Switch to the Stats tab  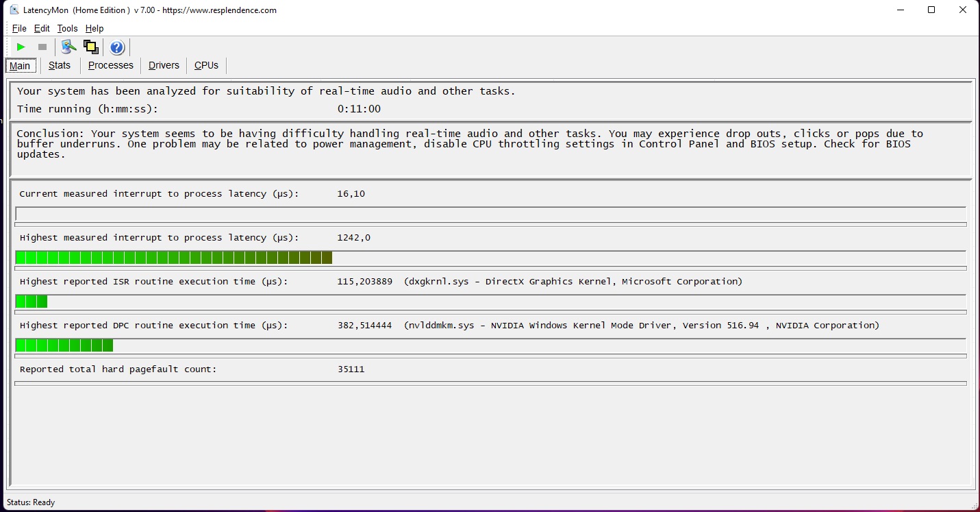60,65
